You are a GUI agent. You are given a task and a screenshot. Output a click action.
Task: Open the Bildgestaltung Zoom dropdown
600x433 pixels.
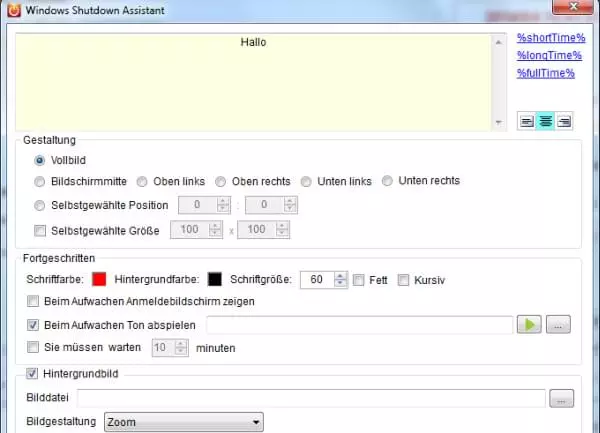click(184, 422)
